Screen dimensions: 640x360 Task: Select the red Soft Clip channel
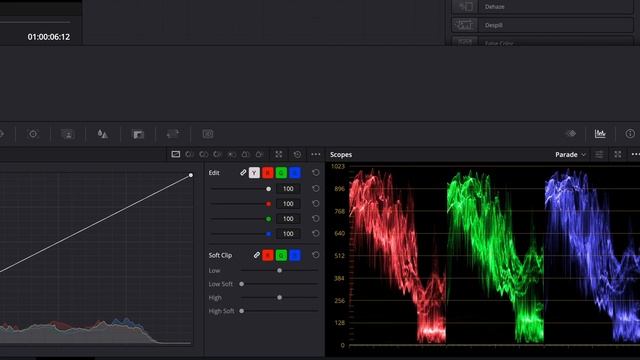point(268,255)
